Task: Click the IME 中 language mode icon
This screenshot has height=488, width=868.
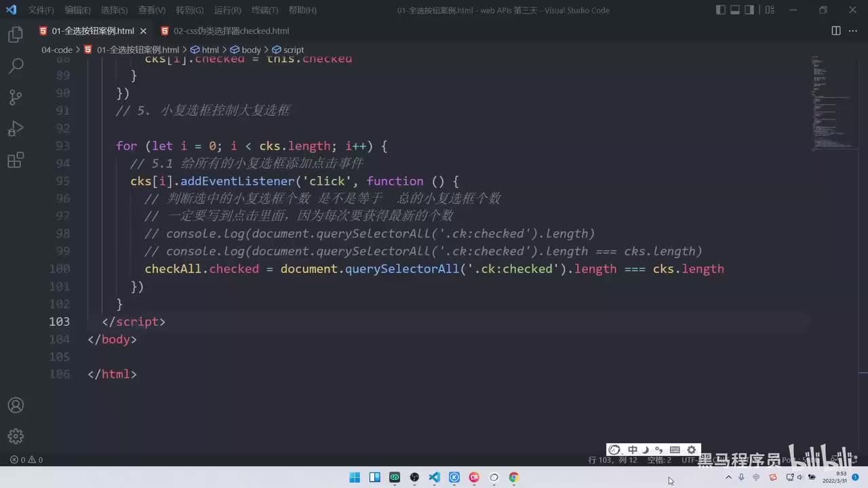Action: (x=632, y=449)
